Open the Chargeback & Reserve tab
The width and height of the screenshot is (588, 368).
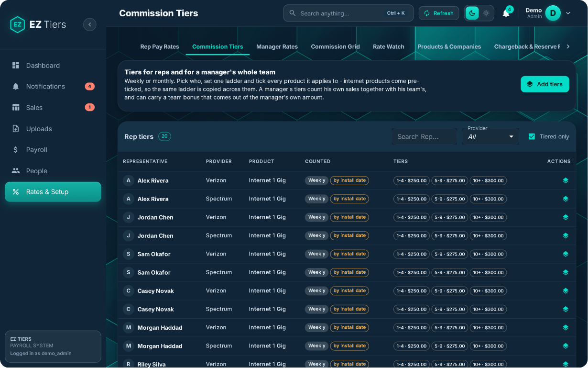pos(526,46)
